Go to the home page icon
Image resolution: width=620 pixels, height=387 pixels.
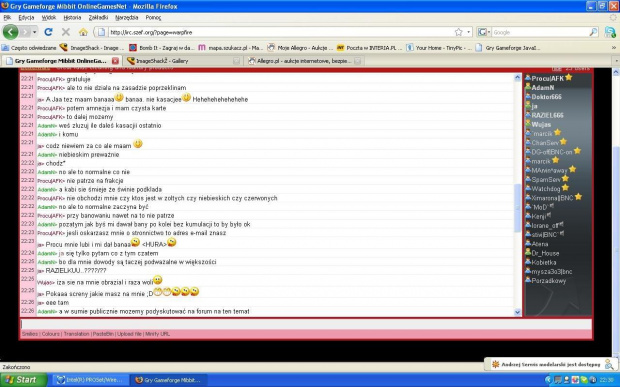pyautogui.click(x=83, y=32)
